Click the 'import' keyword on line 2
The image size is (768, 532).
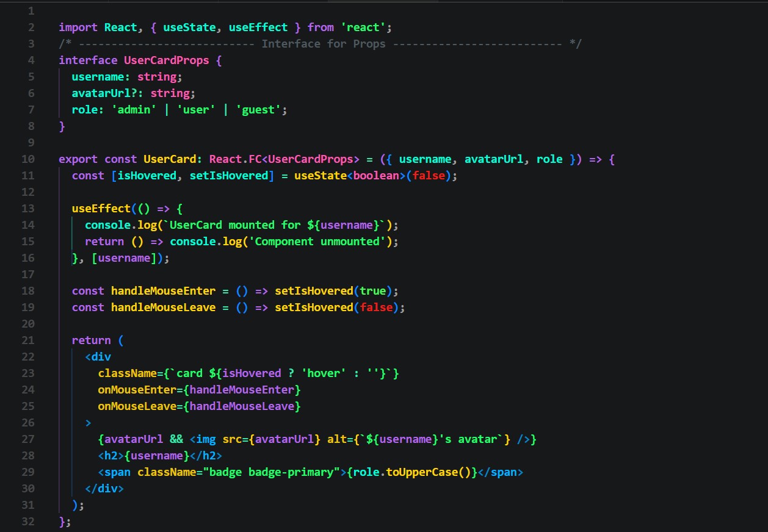(78, 27)
